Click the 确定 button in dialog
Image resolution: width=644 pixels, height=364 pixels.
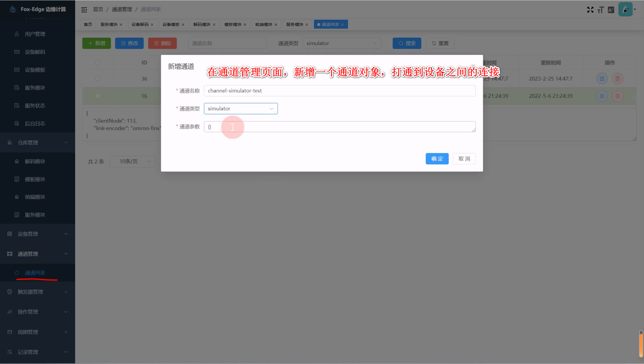coord(437,159)
